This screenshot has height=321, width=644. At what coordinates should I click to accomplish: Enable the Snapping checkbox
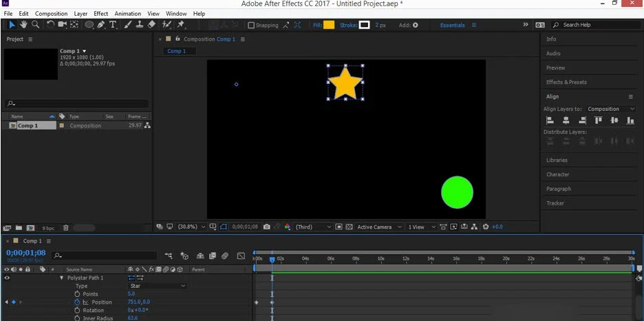(251, 25)
